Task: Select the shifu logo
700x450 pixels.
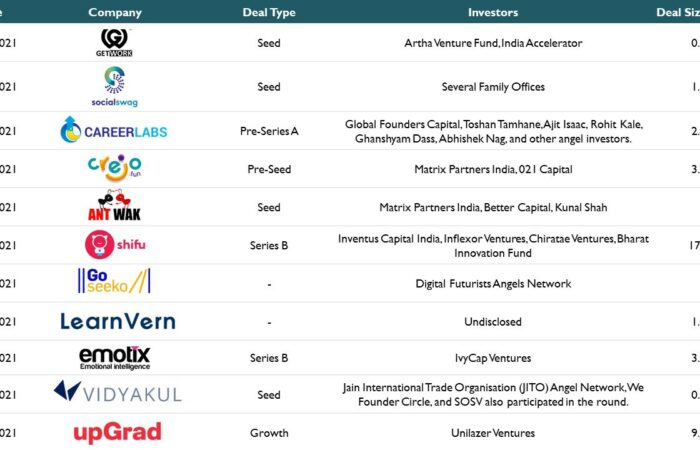Action: pos(115,245)
